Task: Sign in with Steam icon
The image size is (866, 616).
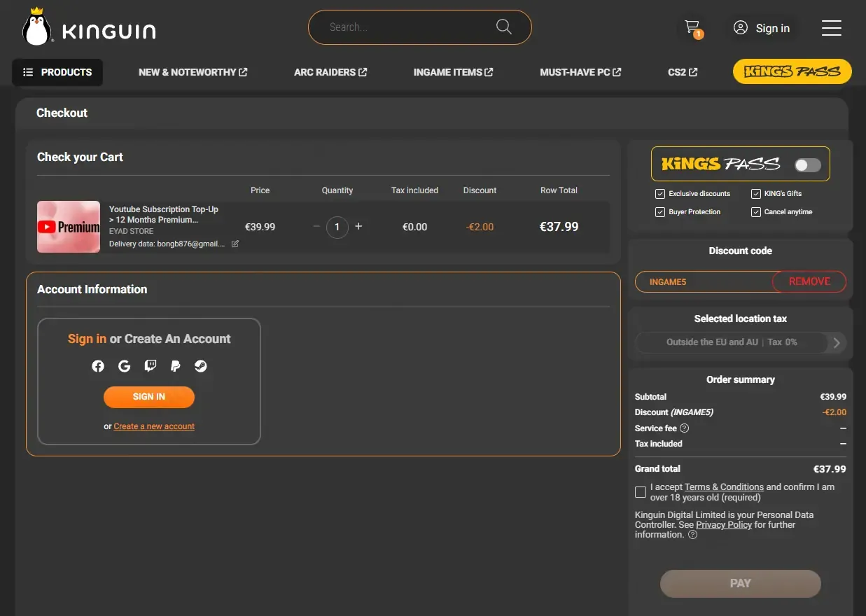Action: [201, 366]
